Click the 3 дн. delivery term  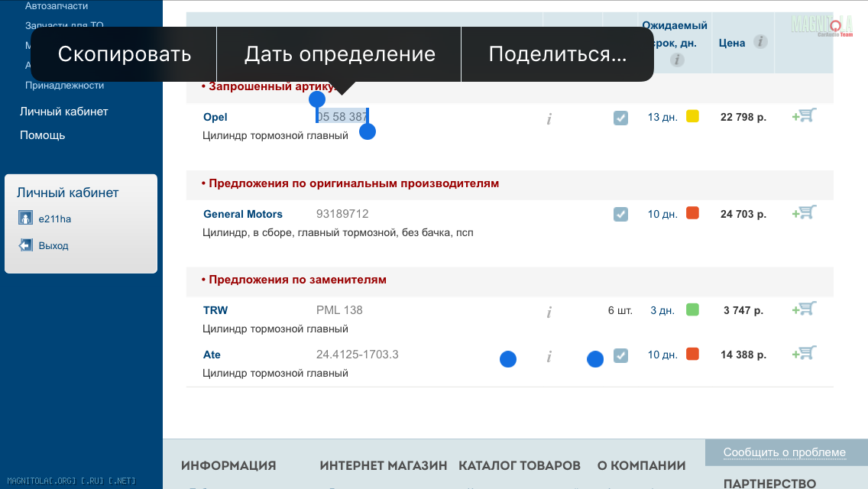click(662, 311)
